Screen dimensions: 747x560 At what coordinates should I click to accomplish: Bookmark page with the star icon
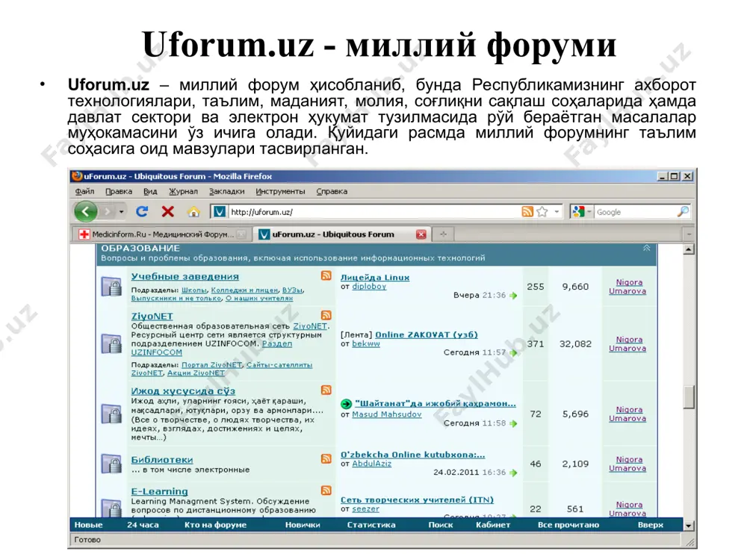click(542, 212)
